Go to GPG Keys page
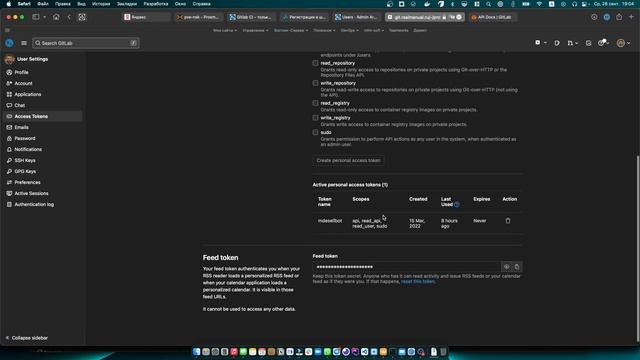640x360 pixels. (25, 171)
